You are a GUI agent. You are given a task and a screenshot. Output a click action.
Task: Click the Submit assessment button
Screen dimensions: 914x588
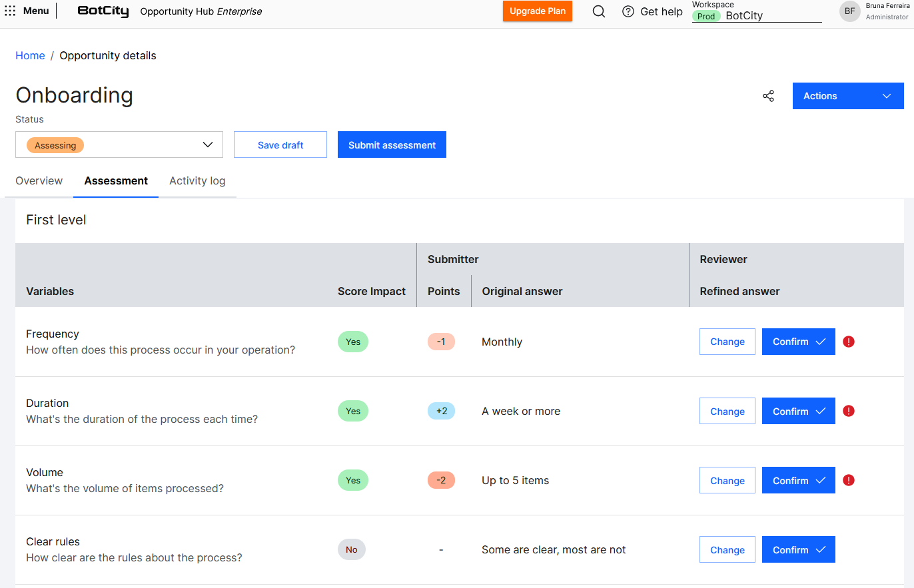[392, 145]
